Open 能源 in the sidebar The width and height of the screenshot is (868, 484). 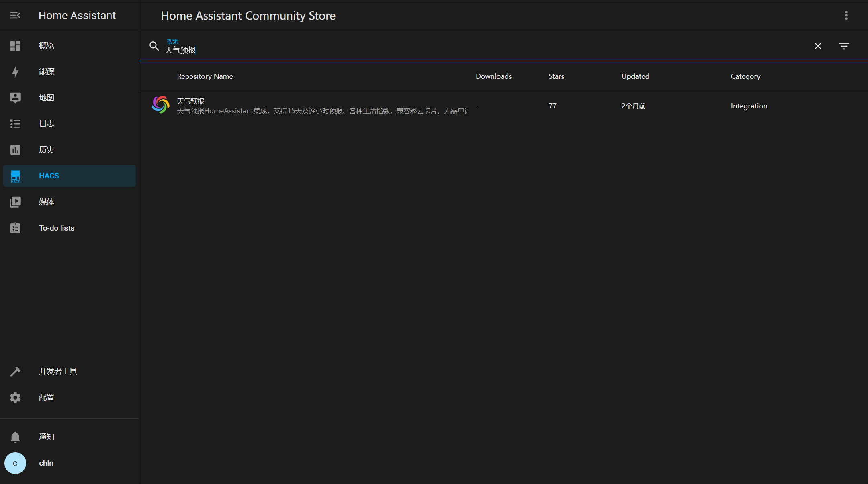pyautogui.click(x=70, y=72)
